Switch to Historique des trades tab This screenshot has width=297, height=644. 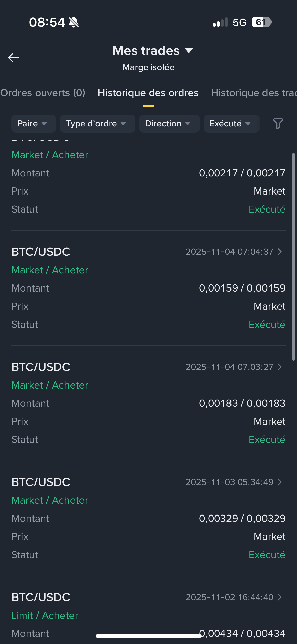tap(253, 93)
